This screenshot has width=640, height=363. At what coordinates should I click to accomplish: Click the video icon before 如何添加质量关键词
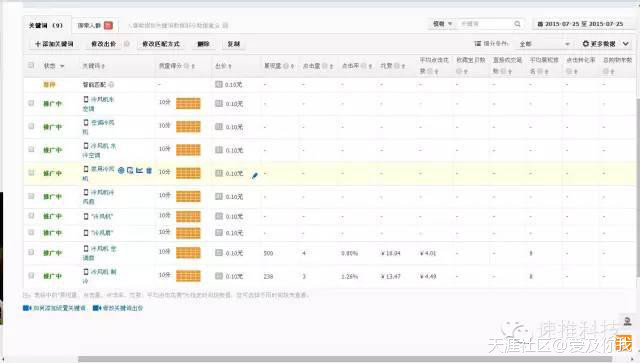click(27, 308)
